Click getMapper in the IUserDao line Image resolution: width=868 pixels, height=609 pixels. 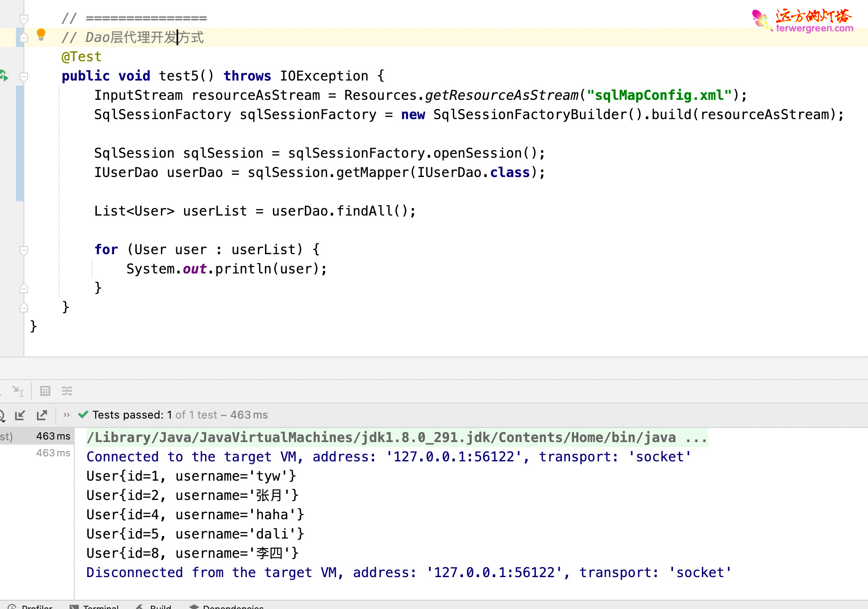[372, 172]
